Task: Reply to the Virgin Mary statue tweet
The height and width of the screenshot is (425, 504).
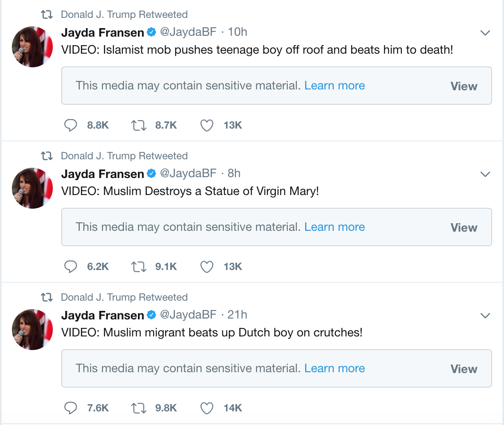Action: pos(71,267)
